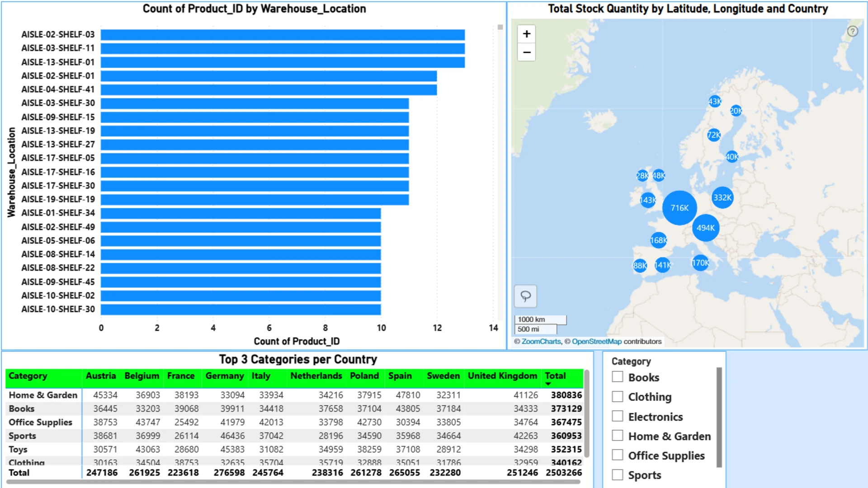Tick the Office Supplies checkbox
This screenshot has height=488, width=868.
click(618, 455)
